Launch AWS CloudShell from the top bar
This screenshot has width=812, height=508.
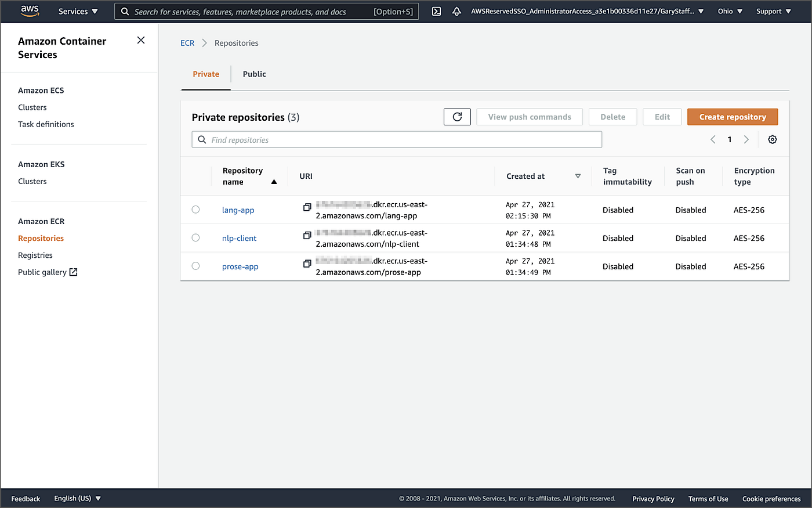436,11
